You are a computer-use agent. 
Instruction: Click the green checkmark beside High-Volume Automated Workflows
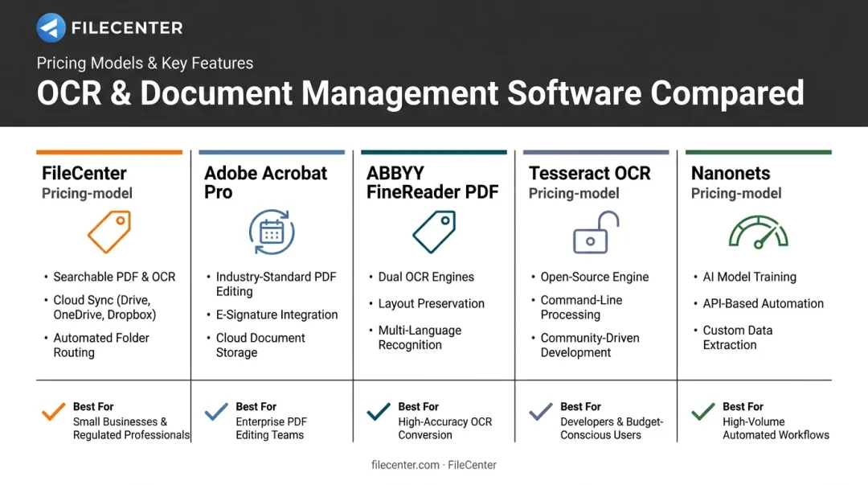703,412
